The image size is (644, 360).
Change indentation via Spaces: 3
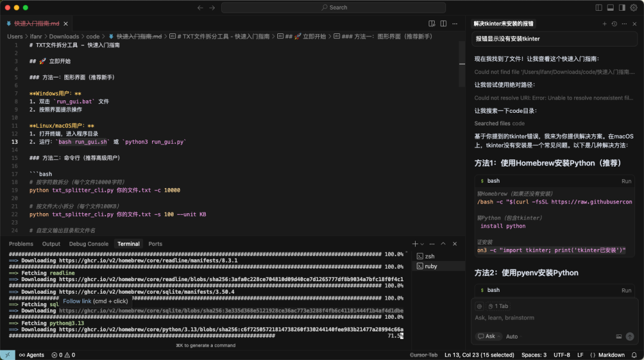click(534, 355)
